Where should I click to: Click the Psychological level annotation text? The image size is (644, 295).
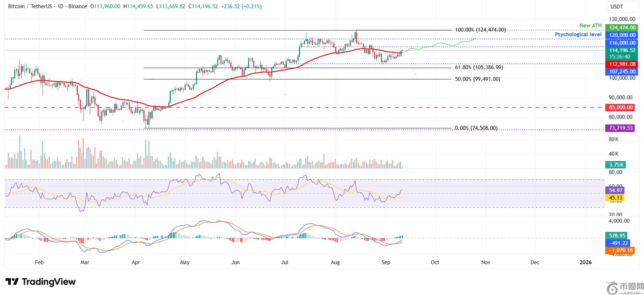click(x=578, y=34)
